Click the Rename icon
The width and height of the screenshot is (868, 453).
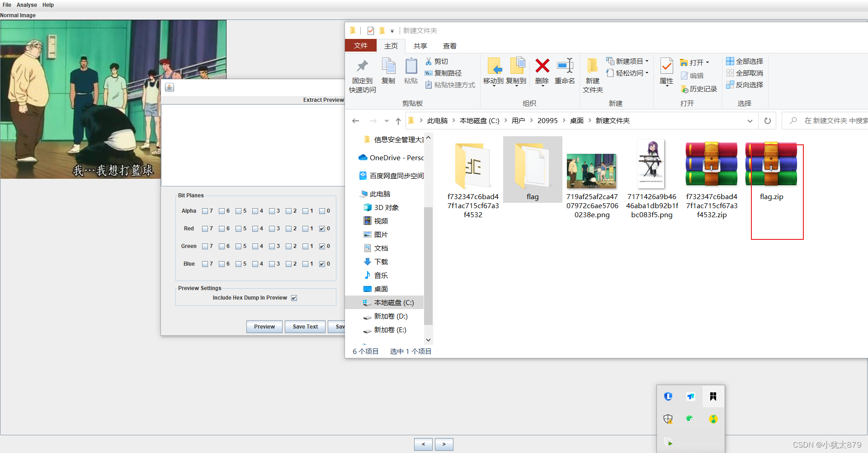pyautogui.click(x=565, y=66)
